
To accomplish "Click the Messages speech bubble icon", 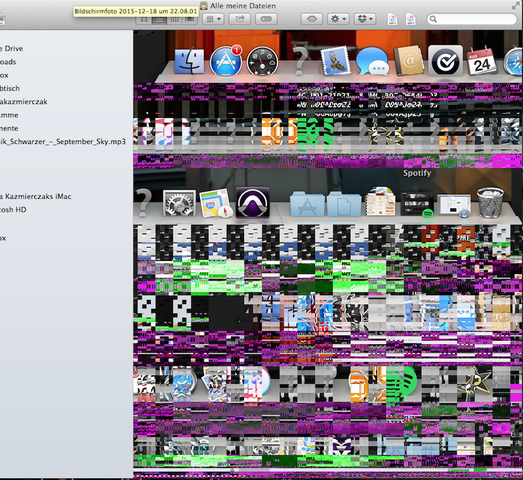I will pyautogui.click(x=372, y=61).
